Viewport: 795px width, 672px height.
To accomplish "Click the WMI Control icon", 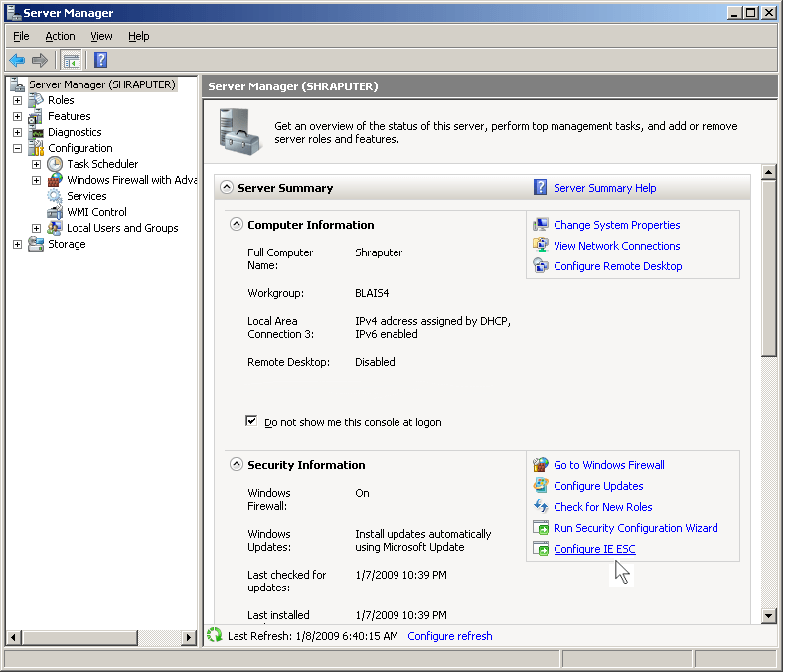I will [55, 212].
